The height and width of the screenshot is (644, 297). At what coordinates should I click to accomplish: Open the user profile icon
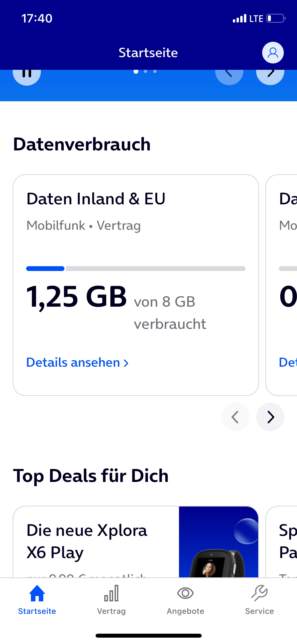(273, 53)
